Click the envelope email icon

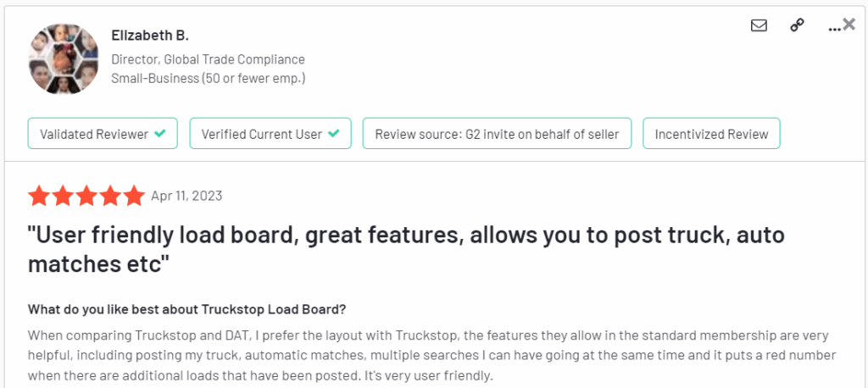[x=759, y=25]
